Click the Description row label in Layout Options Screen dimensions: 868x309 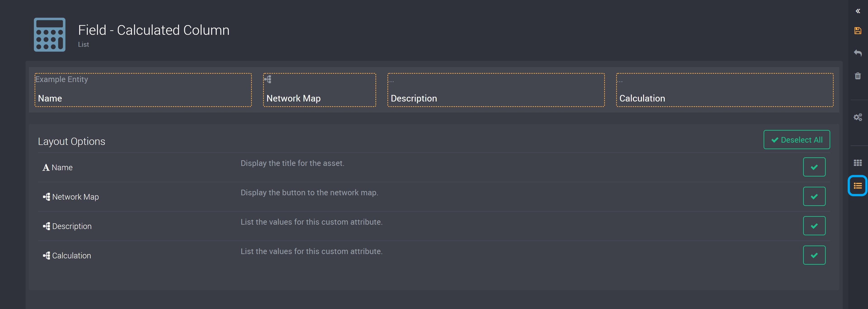pyautogui.click(x=72, y=226)
